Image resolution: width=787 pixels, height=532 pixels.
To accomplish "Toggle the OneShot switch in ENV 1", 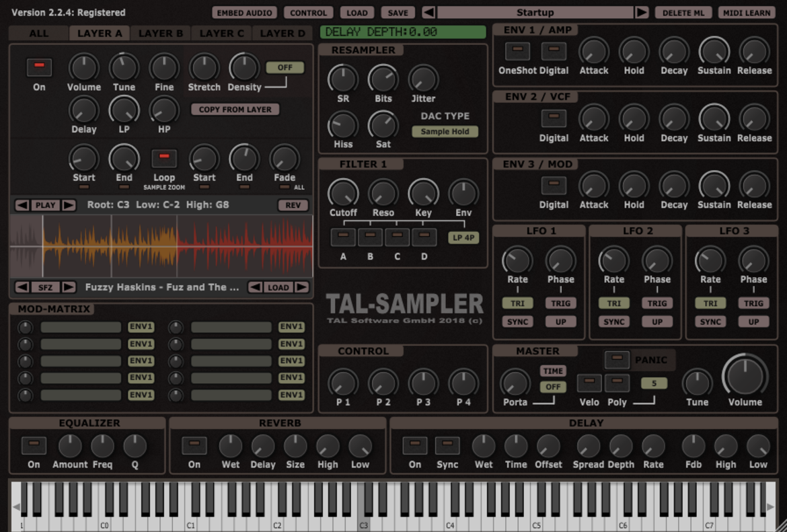I will (x=517, y=50).
